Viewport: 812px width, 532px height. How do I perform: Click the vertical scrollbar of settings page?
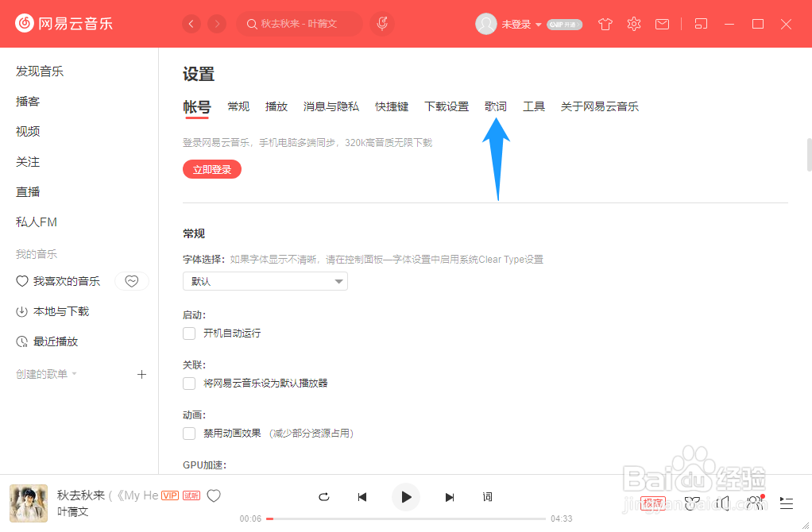pyautogui.click(x=809, y=154)
